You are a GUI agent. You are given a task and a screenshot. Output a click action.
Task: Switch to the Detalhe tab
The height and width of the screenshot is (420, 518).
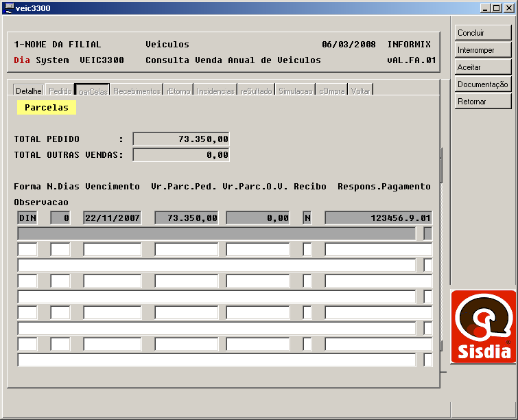tap(28, 91)
